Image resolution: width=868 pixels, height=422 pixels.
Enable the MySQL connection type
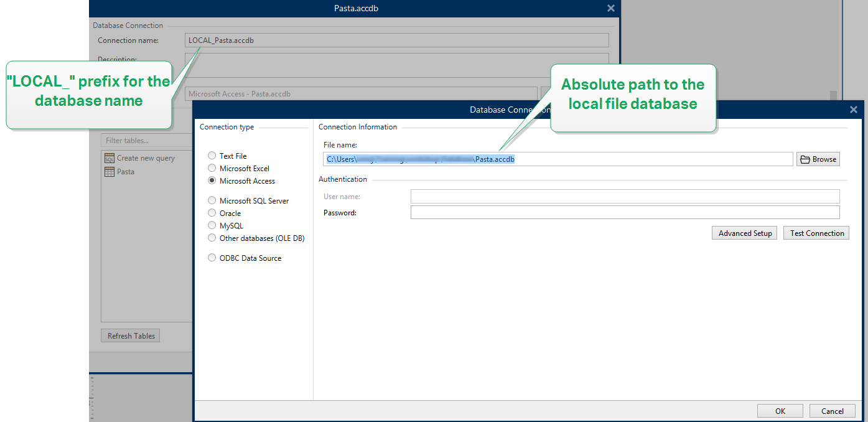[x=212, y=225]
